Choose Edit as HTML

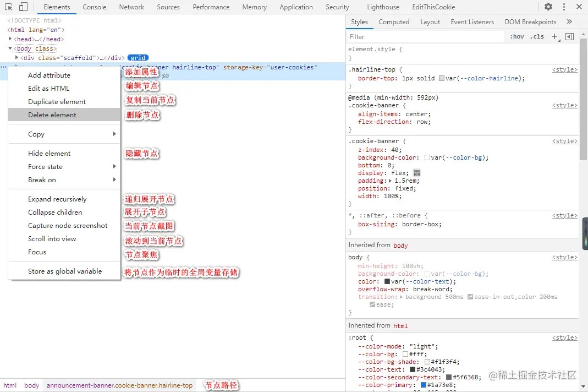pos(64,88)
